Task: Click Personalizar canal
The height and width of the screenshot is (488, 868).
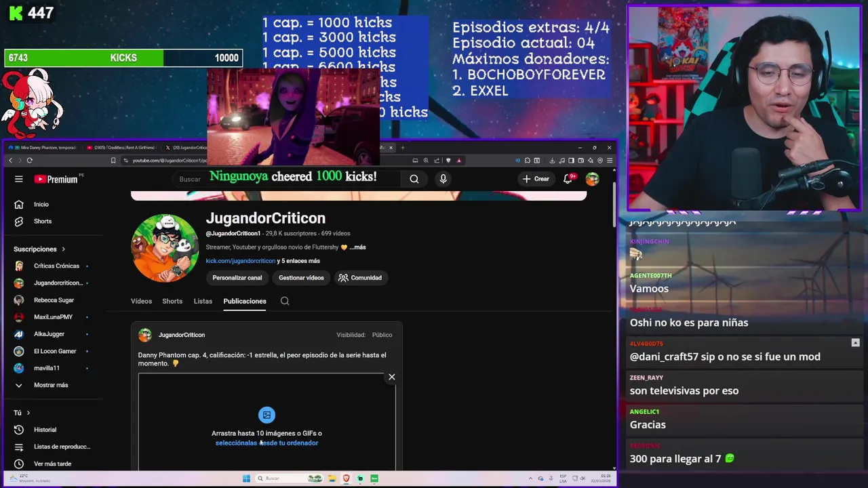Action: click(237, 278)
